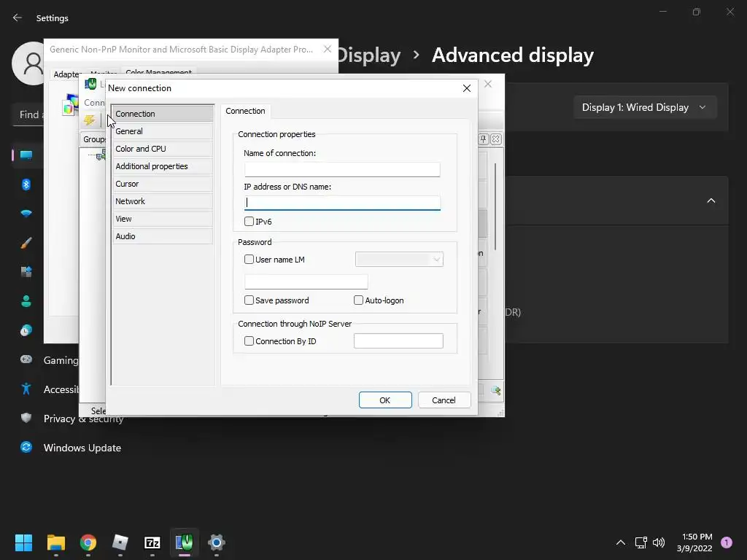Collapse the display information section chevron
Viewport: 747px width, 560px height.
[x=711, y=201]
